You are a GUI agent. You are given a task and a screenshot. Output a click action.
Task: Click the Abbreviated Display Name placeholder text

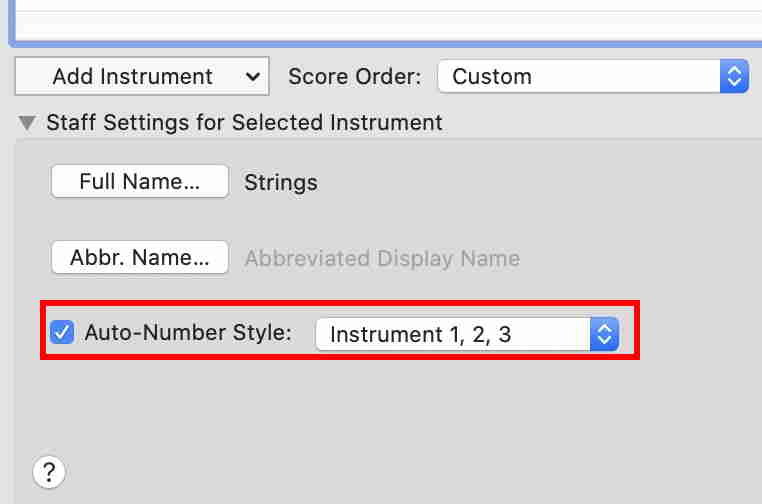382,258
